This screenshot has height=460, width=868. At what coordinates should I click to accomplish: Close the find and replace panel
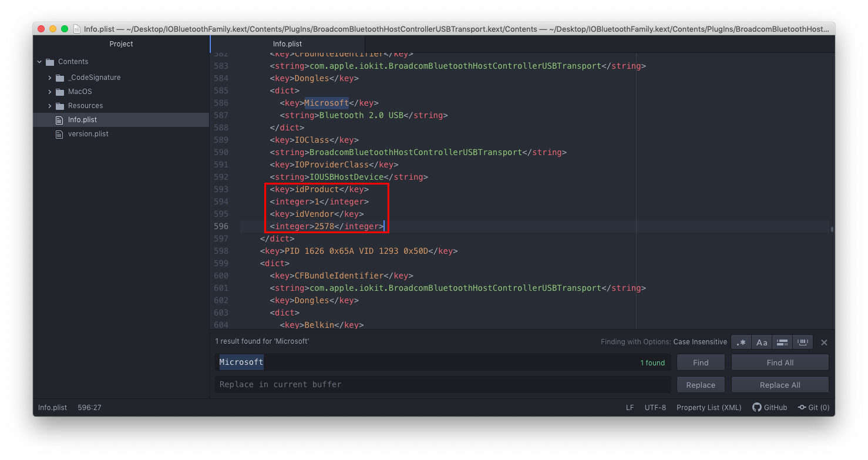point(824,343)
